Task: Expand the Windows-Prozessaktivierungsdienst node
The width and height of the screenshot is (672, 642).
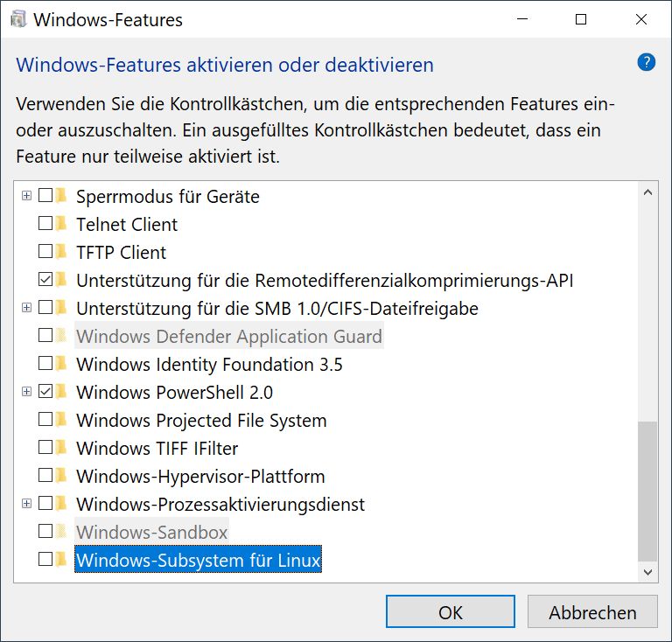Action: coord(26,503)
